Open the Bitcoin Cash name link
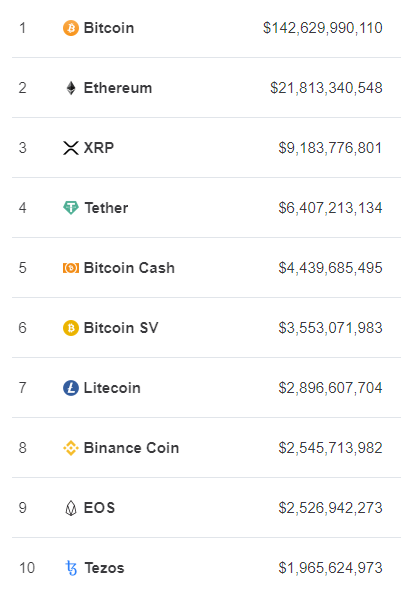 [x=129, y=268]
